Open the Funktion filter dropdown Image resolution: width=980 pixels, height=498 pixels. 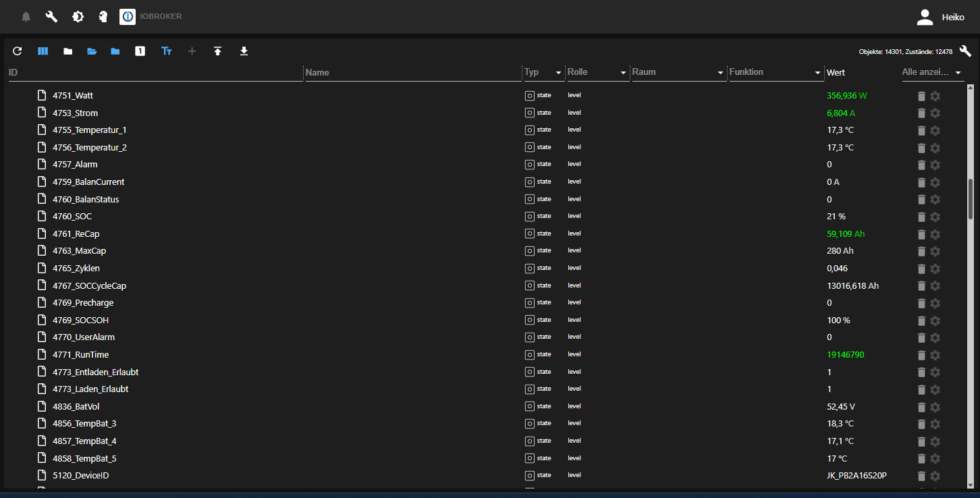(817, 72)
